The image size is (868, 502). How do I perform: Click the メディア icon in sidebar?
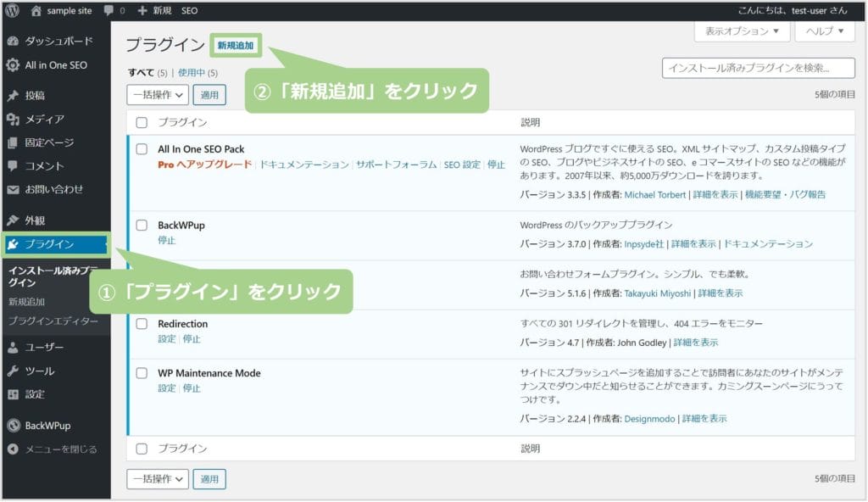[13, 119]
